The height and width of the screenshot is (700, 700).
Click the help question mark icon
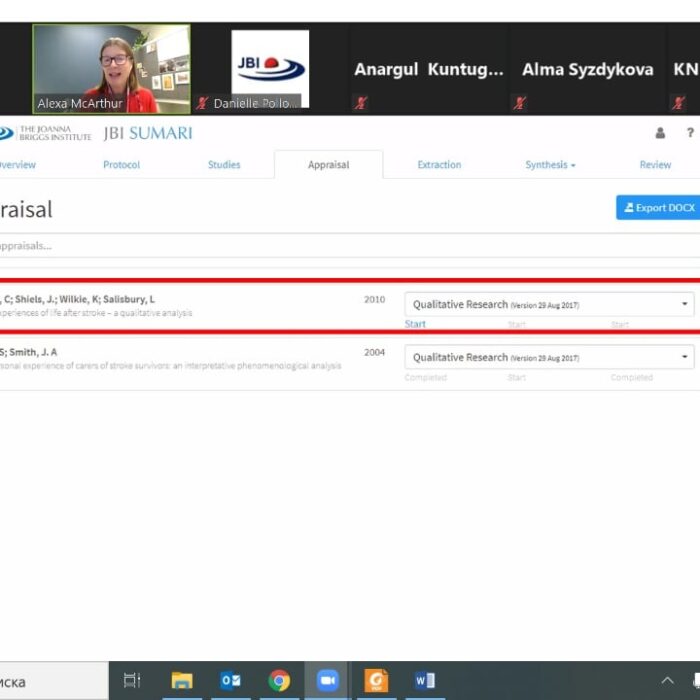[x=690, y=133]
